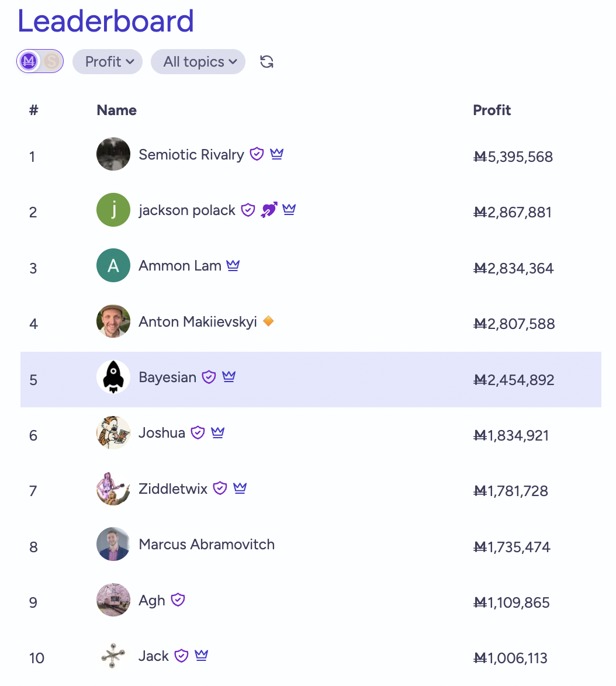This screenshot has height=686, width=616.
Task: Click Bayesian's rocket avatar
Action: tap(113, 377)
